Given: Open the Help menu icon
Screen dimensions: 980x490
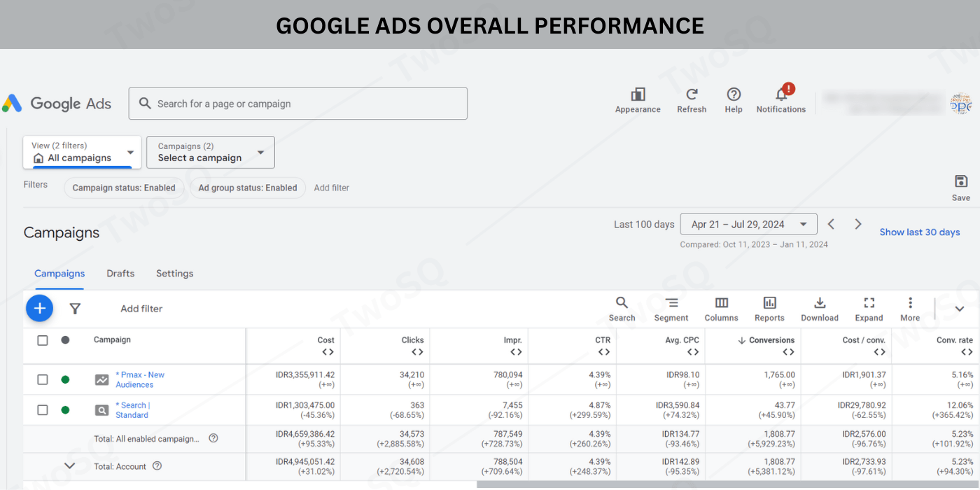Looking at the screenshot, I should pos(734,95).
